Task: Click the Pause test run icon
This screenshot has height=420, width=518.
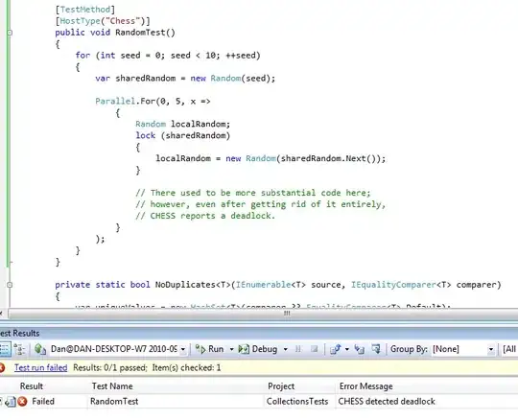Action: pos(298,349)
